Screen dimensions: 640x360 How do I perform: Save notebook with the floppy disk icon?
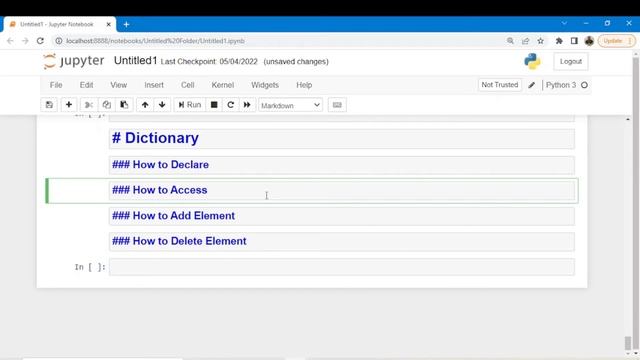click(49, 105)
